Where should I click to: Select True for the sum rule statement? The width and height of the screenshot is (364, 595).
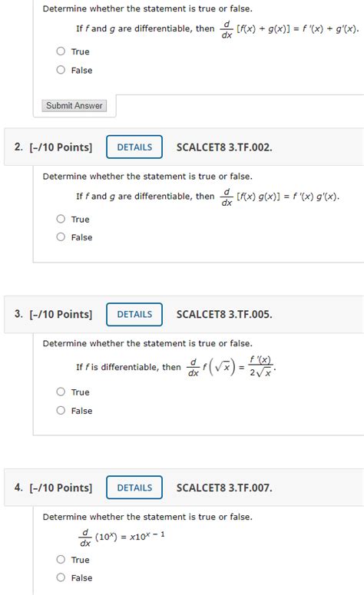click(61, 51)
